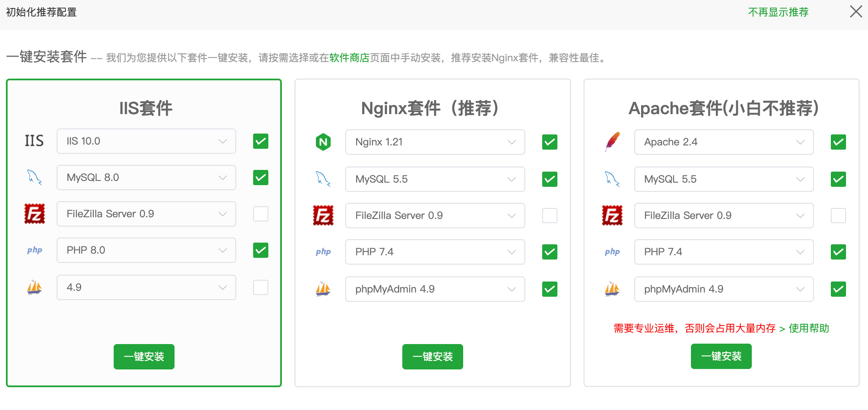Expand phpMyAdmin 4.9 dropdown in Nginx suite
868x410 pixels.
[x=435, y=289]
